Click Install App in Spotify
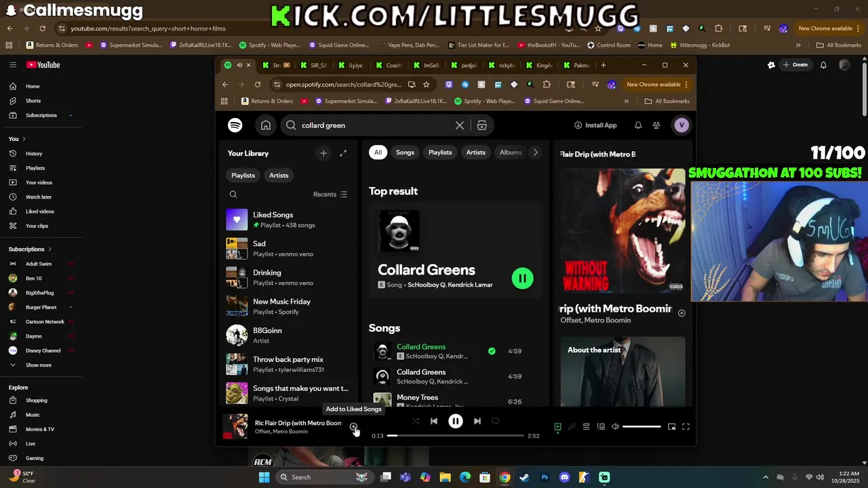 tap(595, 125)
